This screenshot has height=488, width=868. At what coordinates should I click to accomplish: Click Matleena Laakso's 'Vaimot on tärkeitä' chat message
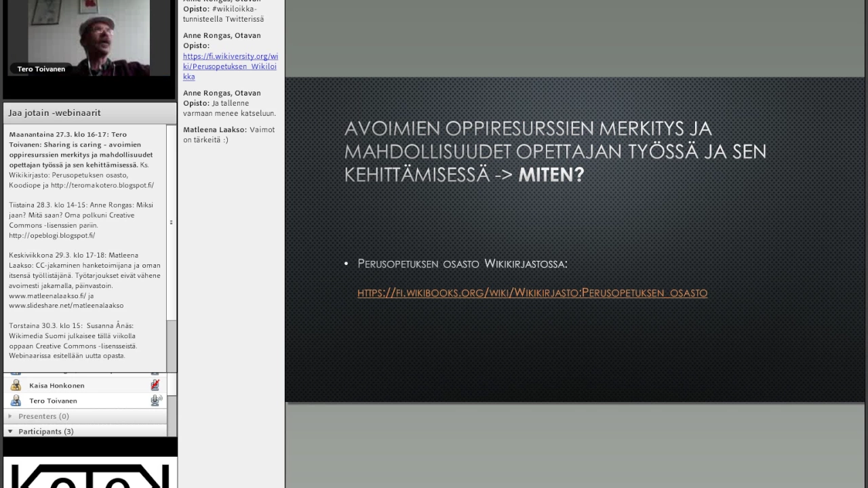tap(229, 134)
